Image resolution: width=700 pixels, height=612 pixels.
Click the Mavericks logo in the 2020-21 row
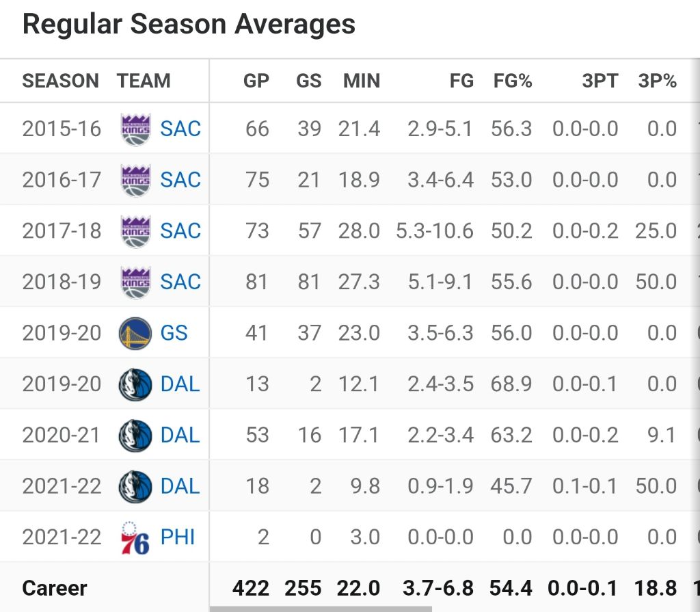coord(135,435)
